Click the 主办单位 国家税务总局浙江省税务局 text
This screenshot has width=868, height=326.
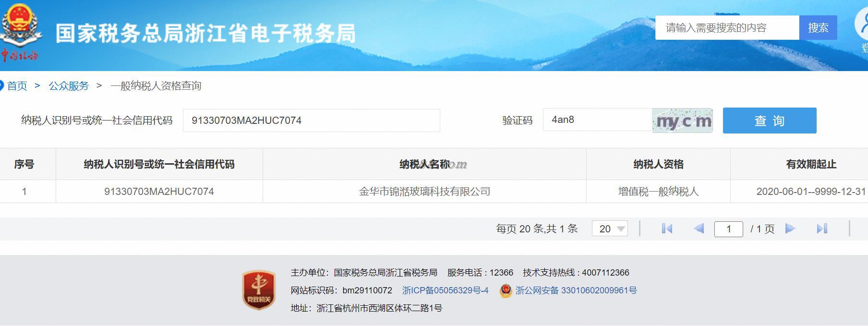[x=364, y=273]
